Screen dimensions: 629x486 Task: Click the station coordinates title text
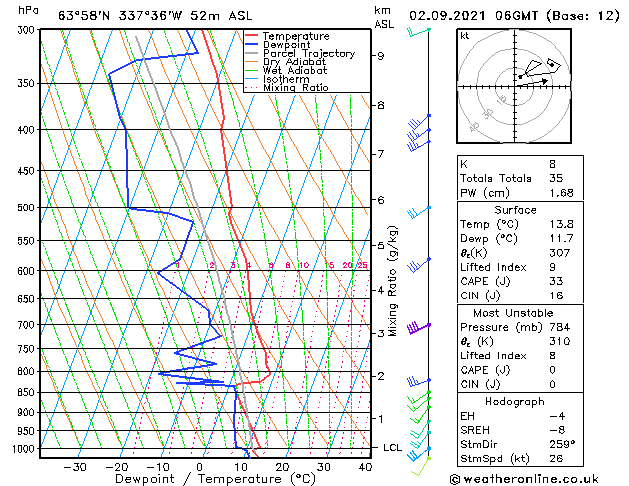click(155, 16)
